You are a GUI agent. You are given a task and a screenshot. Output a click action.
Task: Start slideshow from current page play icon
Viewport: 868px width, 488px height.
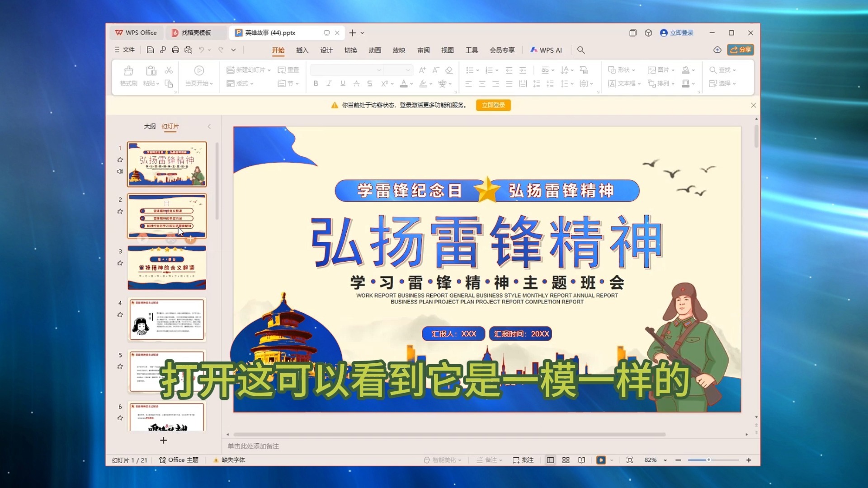(x=199, y=70)
